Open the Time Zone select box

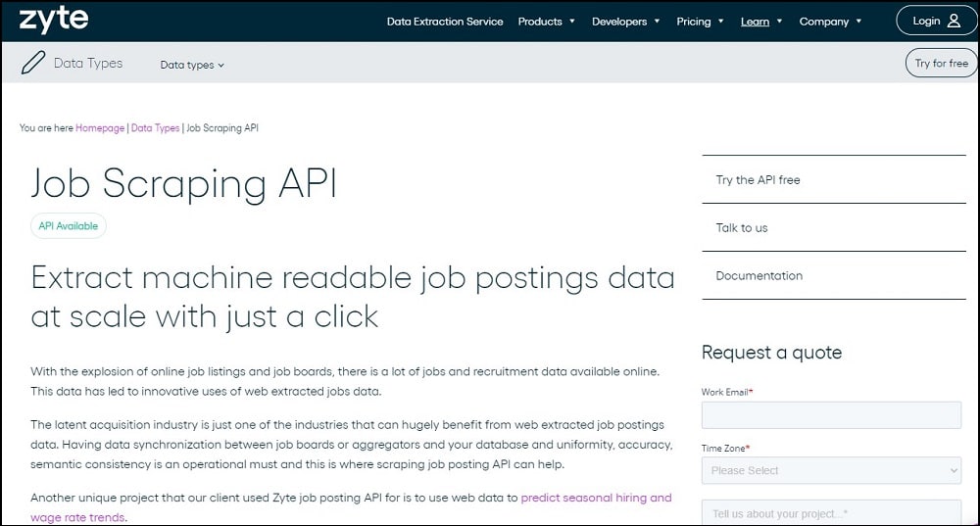(831, 470)
